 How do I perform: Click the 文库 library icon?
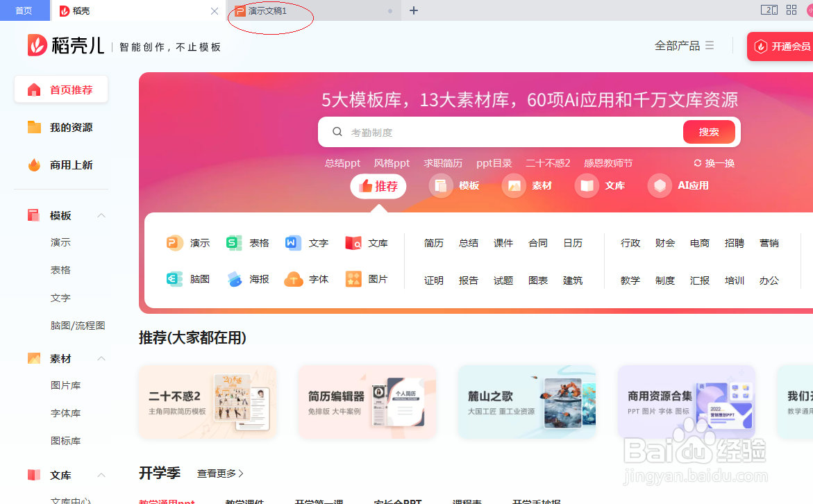pyautogui.click(x=587, y=185)
